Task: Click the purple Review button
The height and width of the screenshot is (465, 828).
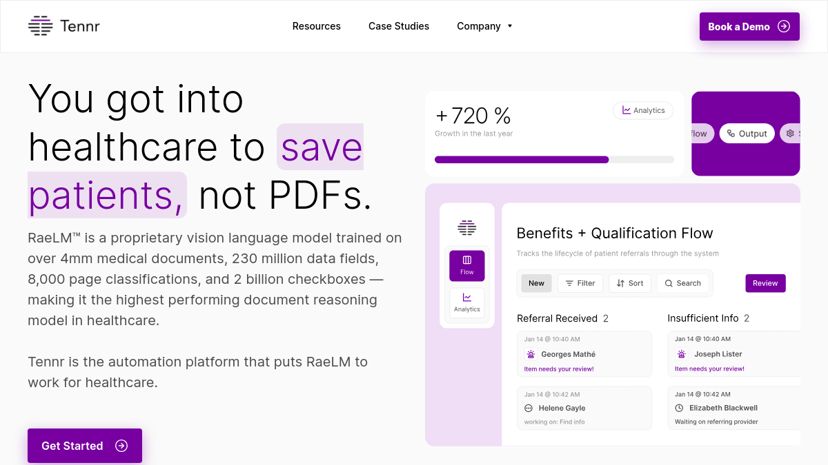Action: (765, 283)
